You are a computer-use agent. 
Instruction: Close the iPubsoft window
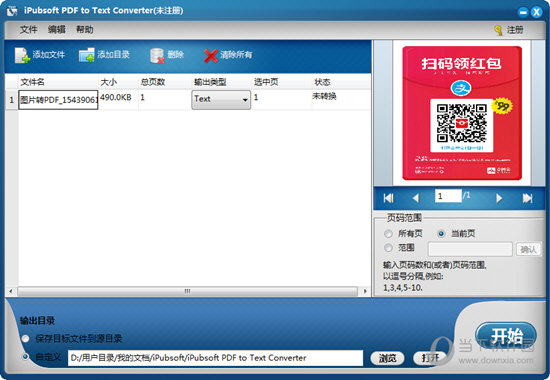(536, 12)
